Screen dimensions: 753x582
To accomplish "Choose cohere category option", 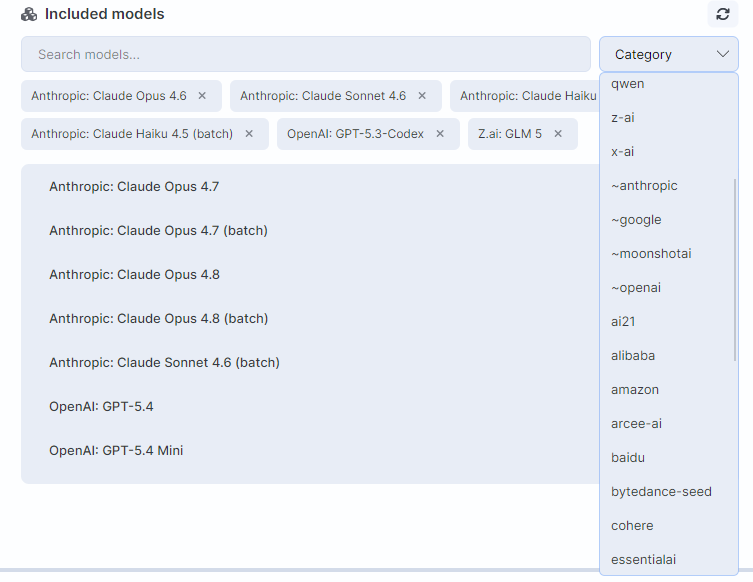I will pos(668,526).
